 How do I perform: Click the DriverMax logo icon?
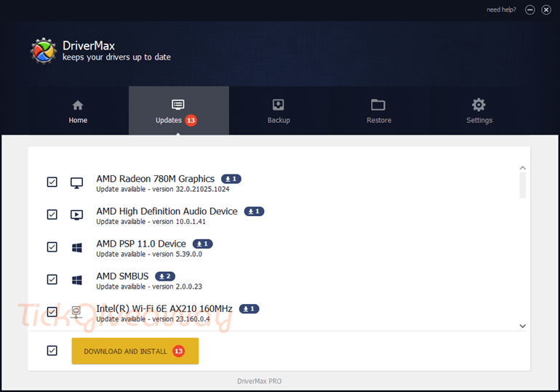pyautogui.click(x=43, y=51)
